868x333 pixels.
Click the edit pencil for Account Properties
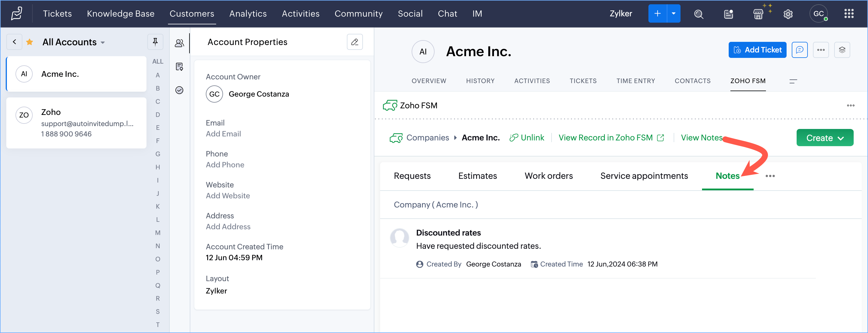pos(355,42)
